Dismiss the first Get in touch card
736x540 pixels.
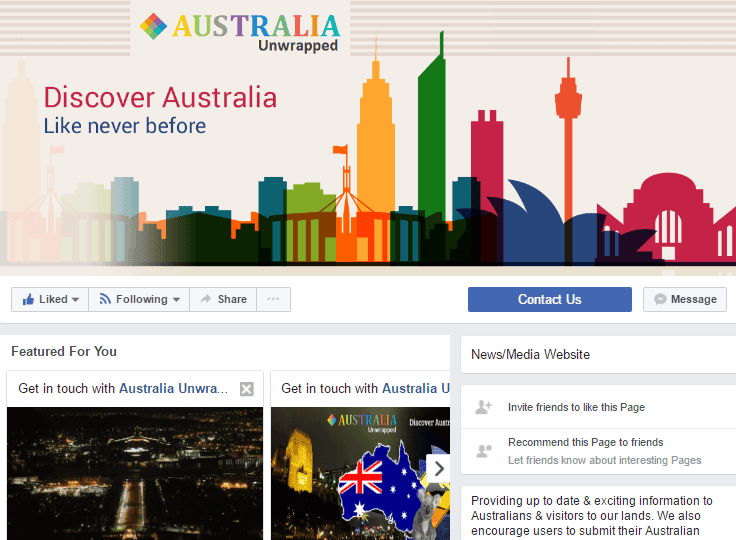[247, 389]
